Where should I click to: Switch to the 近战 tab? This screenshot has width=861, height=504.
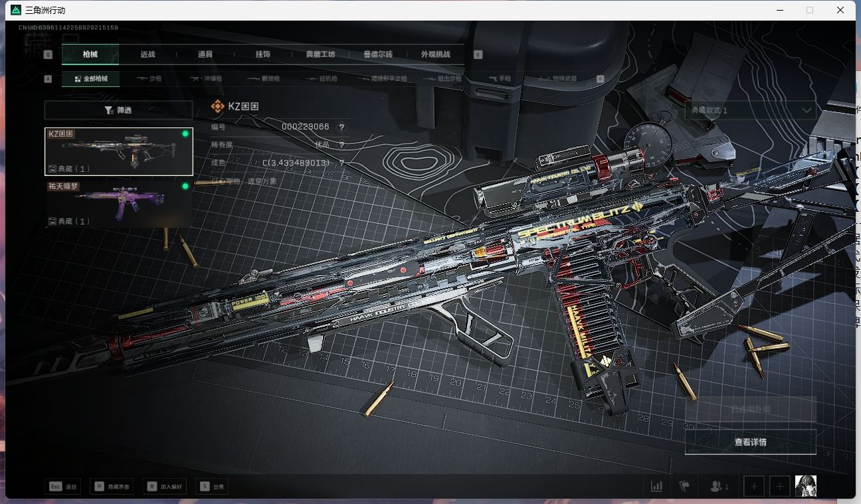[147, 54]
